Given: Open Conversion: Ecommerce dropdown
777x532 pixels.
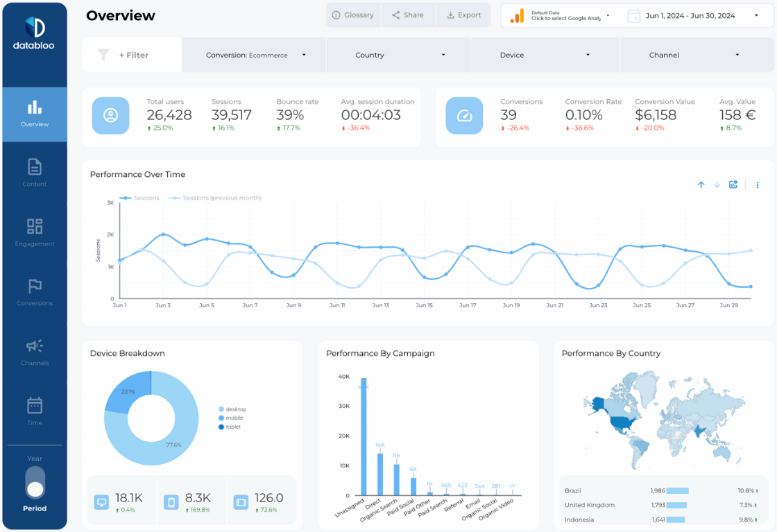Looking at the screenshot, I should (254, 55).
